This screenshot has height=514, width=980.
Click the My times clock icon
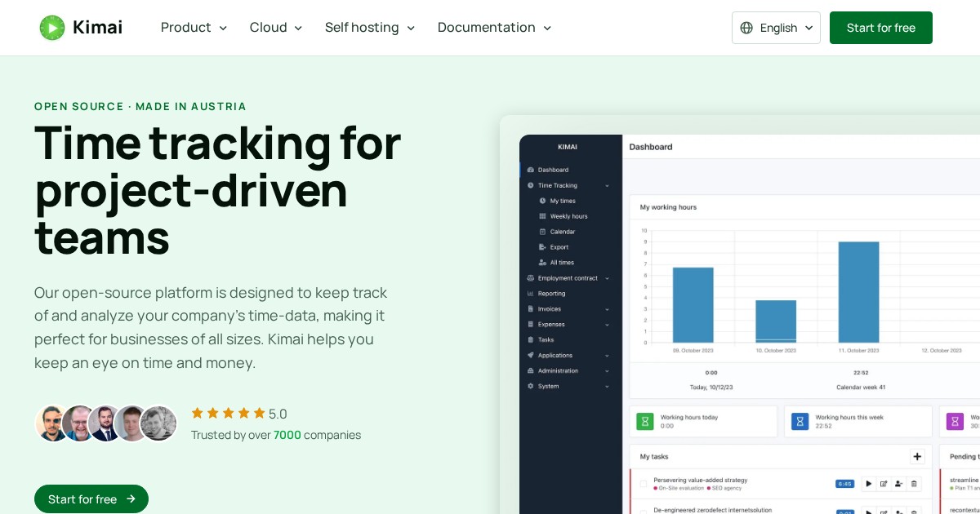(542, 201)
